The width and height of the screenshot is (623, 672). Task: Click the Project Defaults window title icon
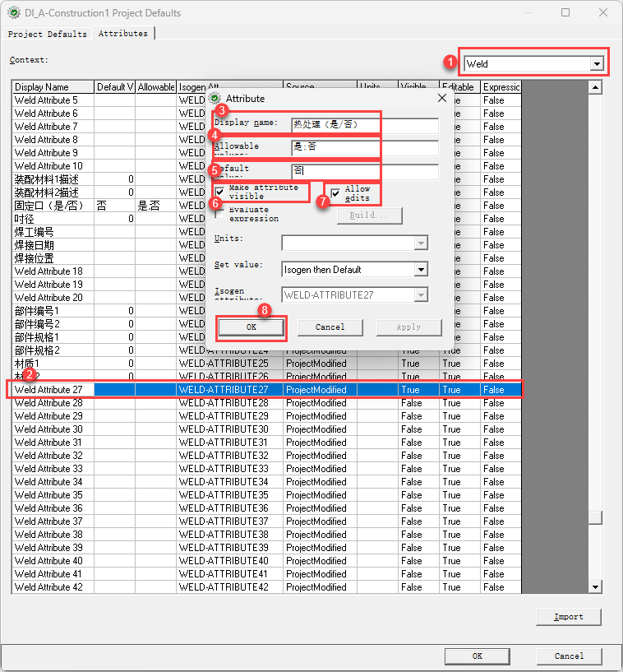point(12,13)
